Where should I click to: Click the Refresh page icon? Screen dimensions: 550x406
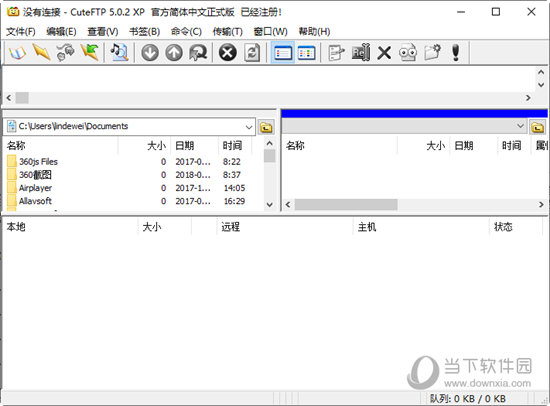point(252,53)
